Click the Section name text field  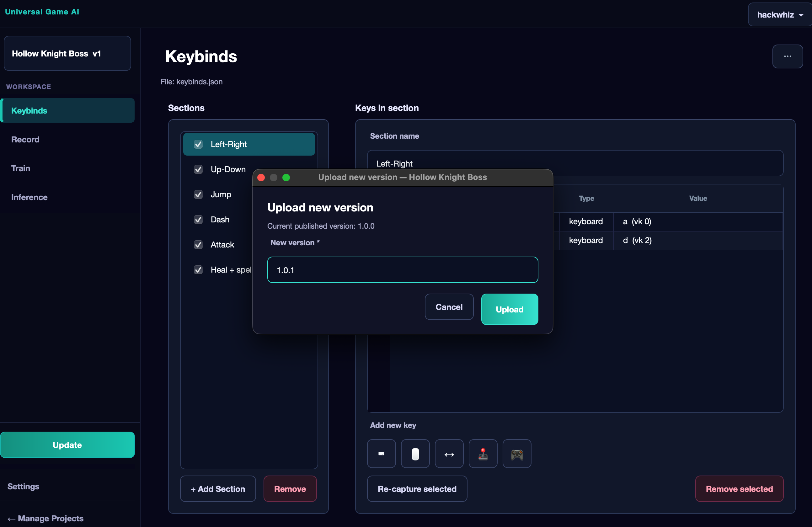pyautogui.click(x=575, y=163)
